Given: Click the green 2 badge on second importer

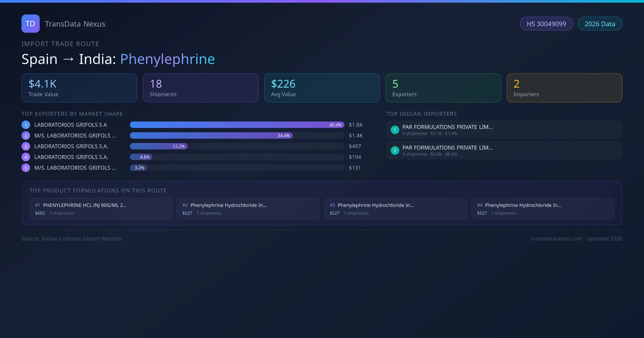Looking at the screenshot, I should (395, 150).
